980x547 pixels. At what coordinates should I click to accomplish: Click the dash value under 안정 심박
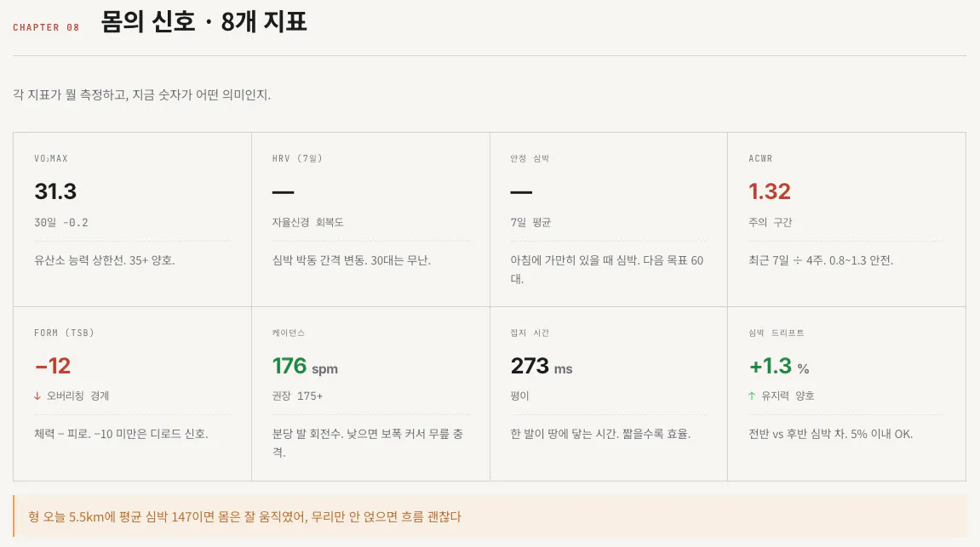click(521, 191)
